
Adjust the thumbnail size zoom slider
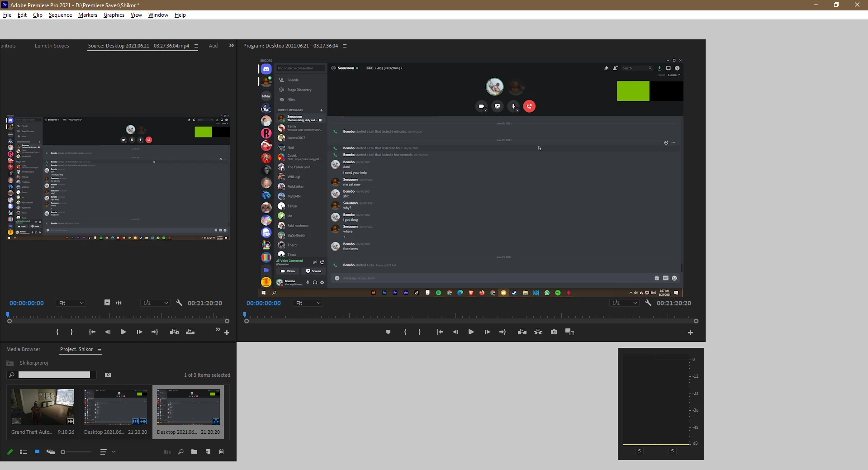point(76,452)
